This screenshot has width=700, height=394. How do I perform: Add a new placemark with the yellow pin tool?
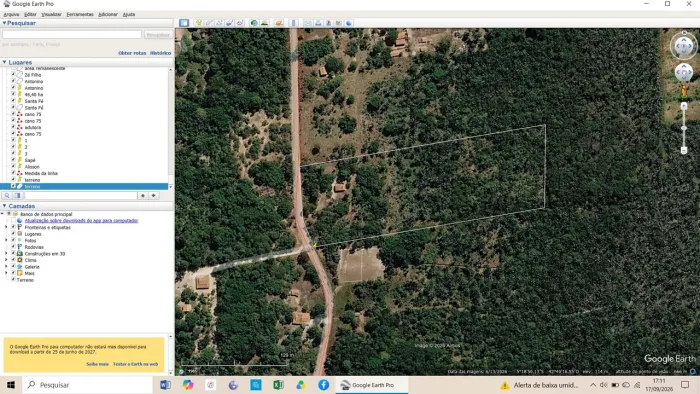[198, 23]
